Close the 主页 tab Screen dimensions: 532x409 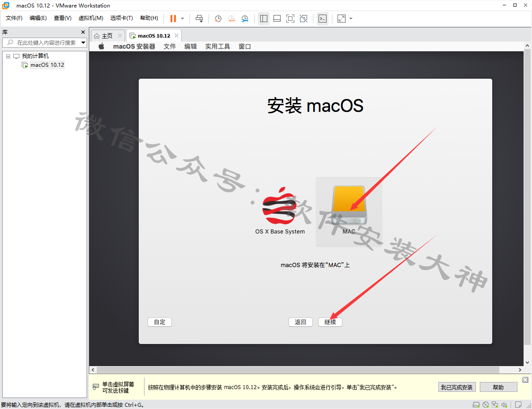click(x=120, y=36)
